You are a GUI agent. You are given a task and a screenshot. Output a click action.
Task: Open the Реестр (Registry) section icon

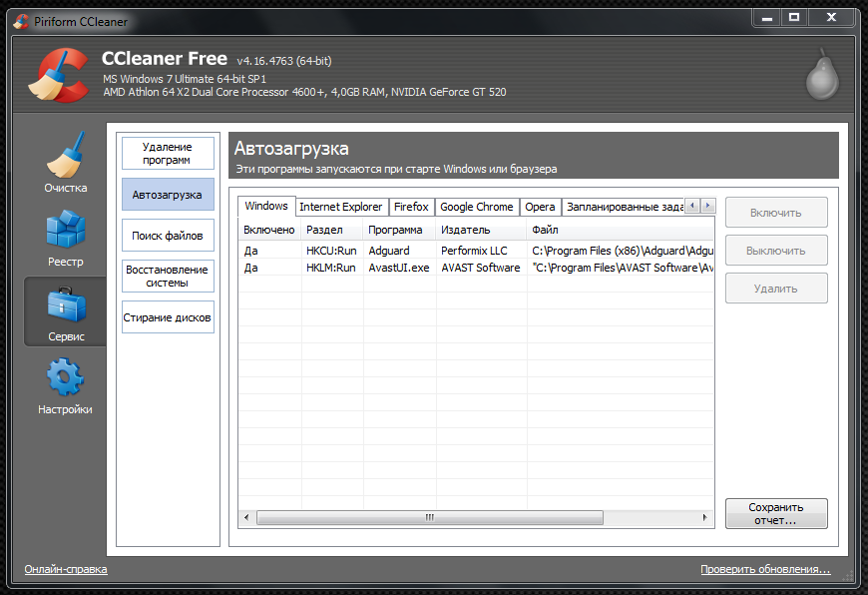(x=66, y=230)
